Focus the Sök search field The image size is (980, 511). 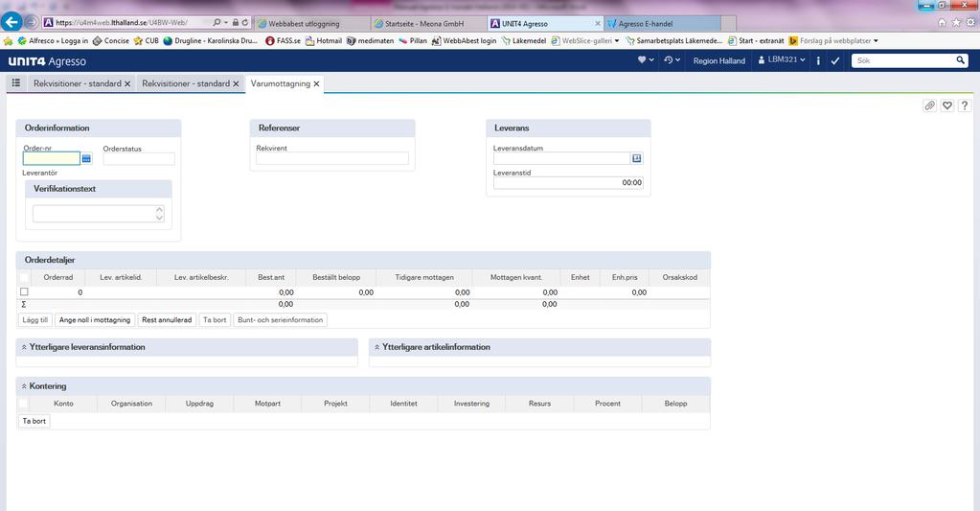click(x=903, y=60)
